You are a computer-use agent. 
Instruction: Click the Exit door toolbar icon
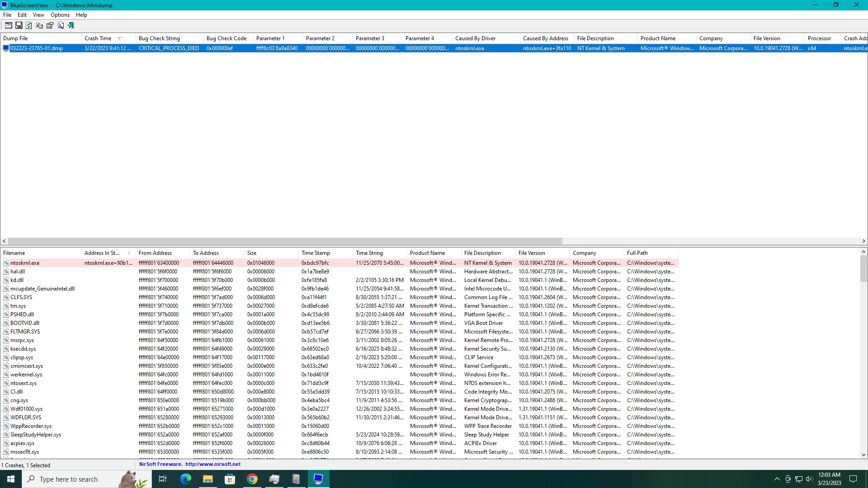pyautogui.click(x=71, y=26)
